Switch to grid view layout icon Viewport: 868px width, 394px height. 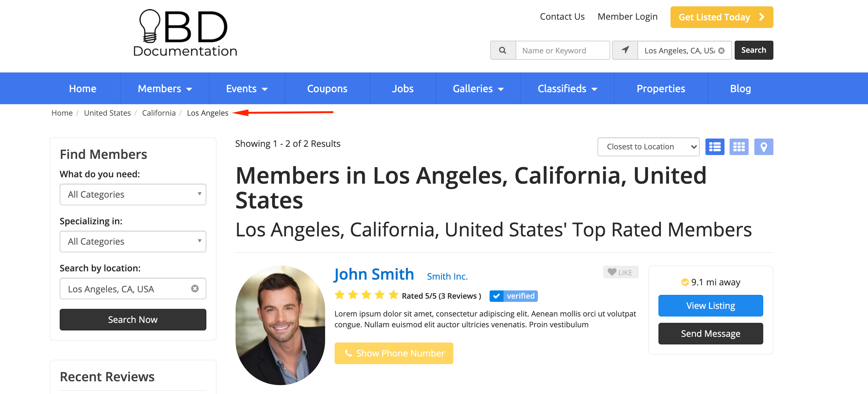(738, 147)
